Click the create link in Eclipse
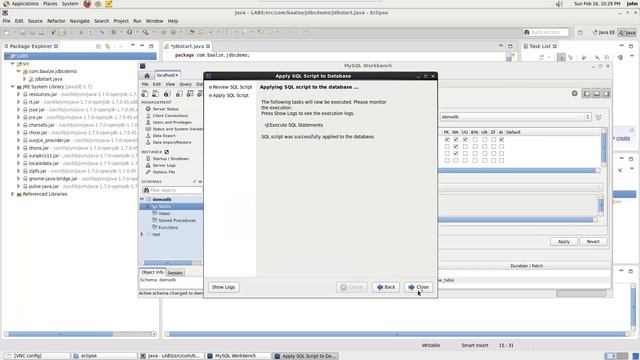 pyautogui.click(x=623, y=138)
